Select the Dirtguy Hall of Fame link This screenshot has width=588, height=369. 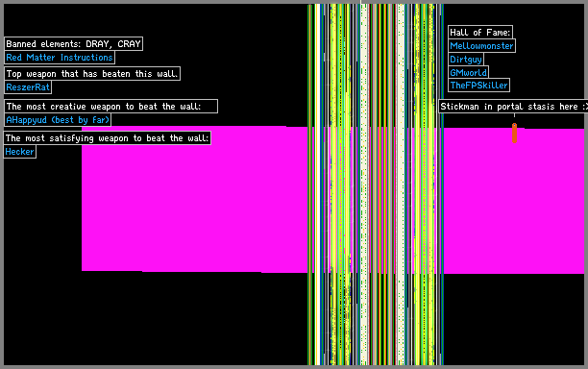[x=466, y=60]
